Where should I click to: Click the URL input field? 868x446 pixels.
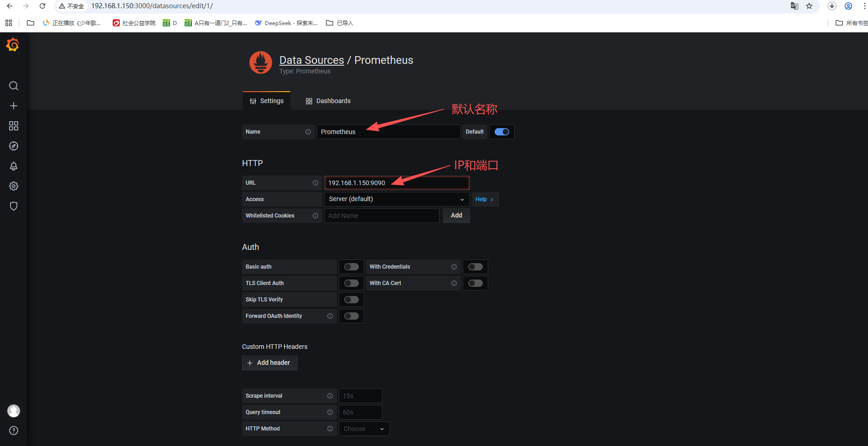[x=397, y=183]
